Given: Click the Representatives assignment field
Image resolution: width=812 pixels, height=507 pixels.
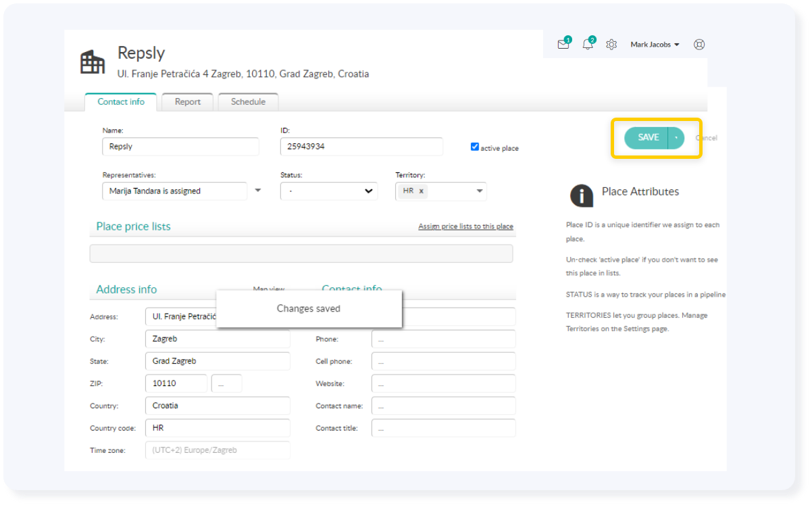Looking at the screenshot, I should (174, 191).
